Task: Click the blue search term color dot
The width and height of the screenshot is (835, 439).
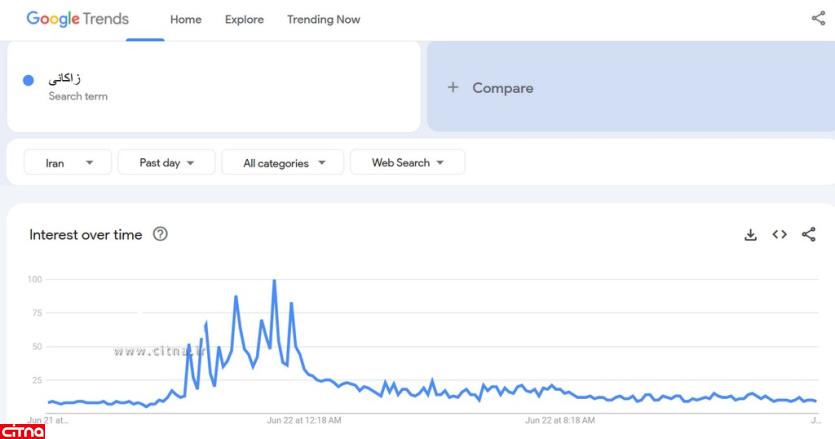Action: coord(28,81)
